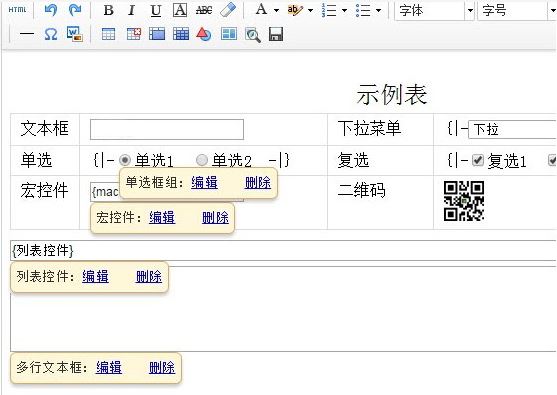Click the {列表控件} list control field
Screen dimensions: 557x395
pos(283,250)
